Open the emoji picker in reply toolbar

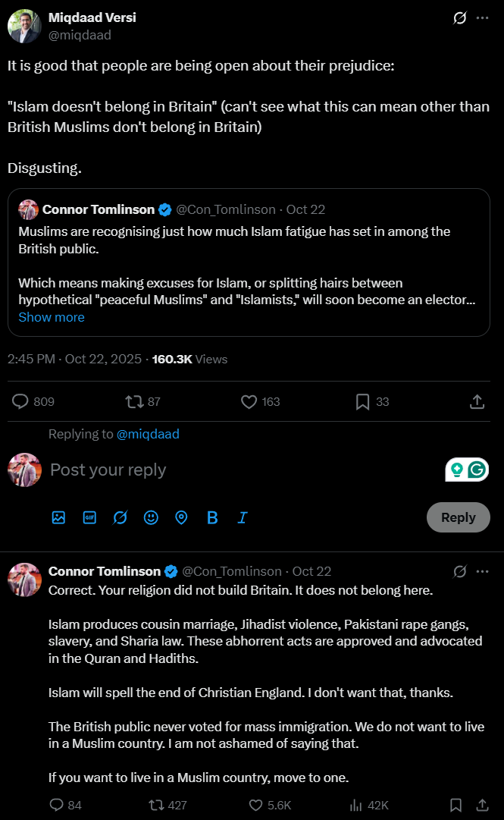(151, 517)
